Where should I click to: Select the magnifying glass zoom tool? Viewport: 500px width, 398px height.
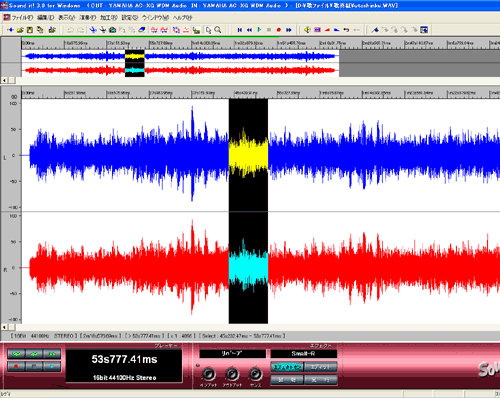click(218, 30)
